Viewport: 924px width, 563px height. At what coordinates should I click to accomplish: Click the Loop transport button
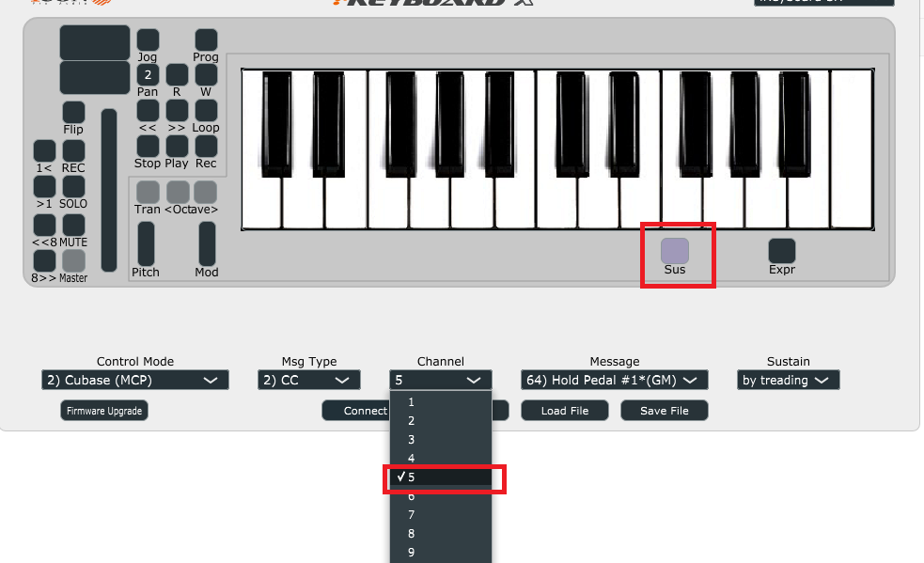tap(206, 111)
